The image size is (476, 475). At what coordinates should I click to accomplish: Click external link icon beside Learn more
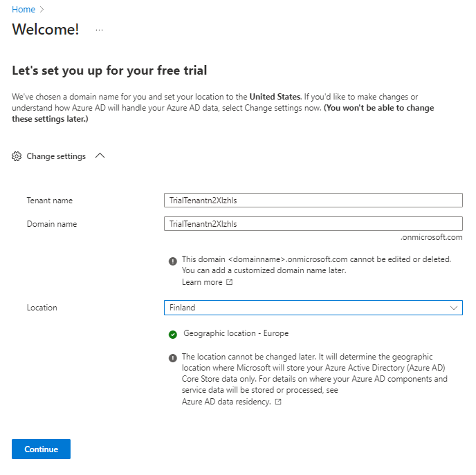tap(229, 282)
